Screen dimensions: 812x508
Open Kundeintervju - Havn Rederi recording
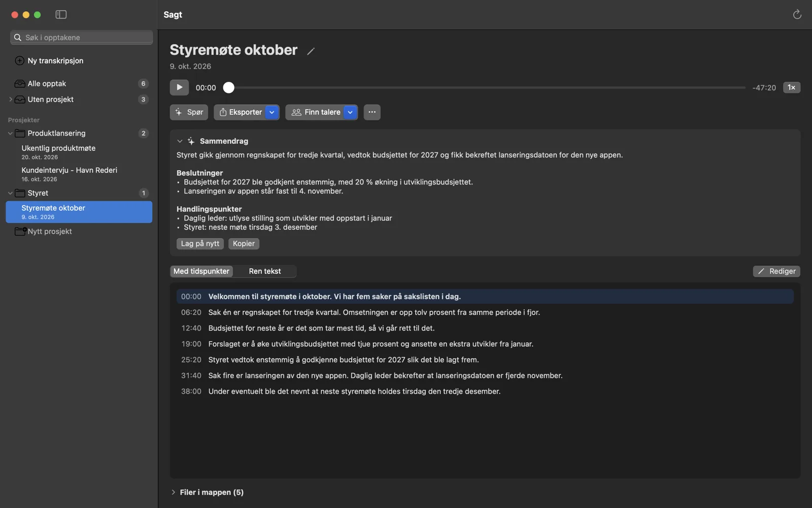coord(79,174)
